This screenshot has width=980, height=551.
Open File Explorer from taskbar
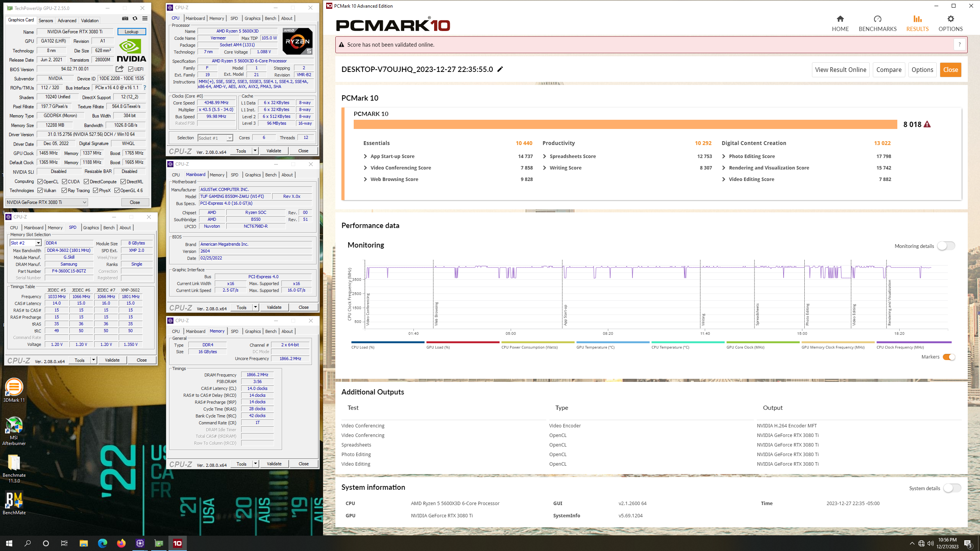pos(83,543)
